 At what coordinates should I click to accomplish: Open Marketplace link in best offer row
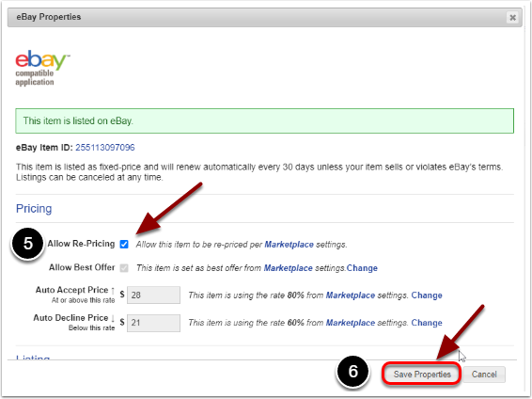point(288,268)
